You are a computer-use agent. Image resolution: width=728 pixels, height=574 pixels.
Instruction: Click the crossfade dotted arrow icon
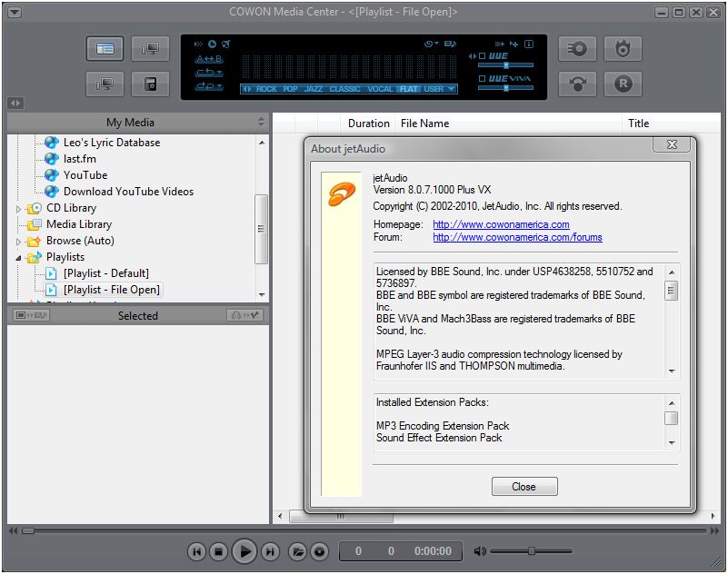click(x=500, y=45)
